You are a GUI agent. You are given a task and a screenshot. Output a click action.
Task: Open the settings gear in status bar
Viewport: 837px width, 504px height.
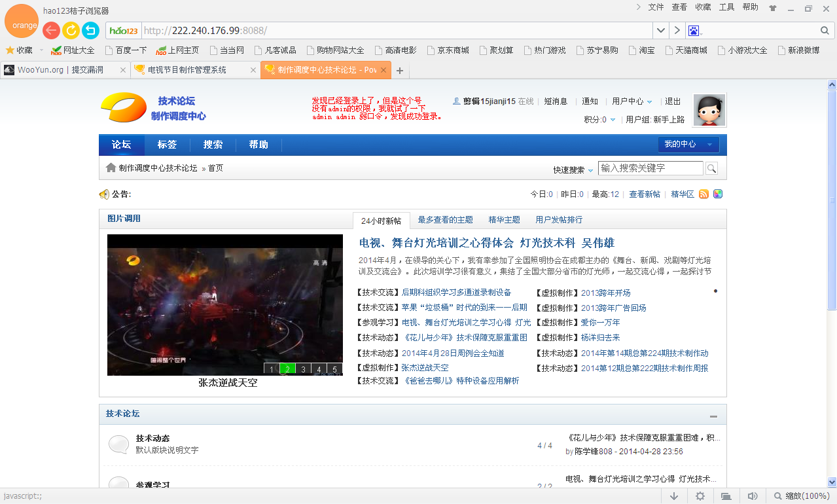tap(700, 496)
